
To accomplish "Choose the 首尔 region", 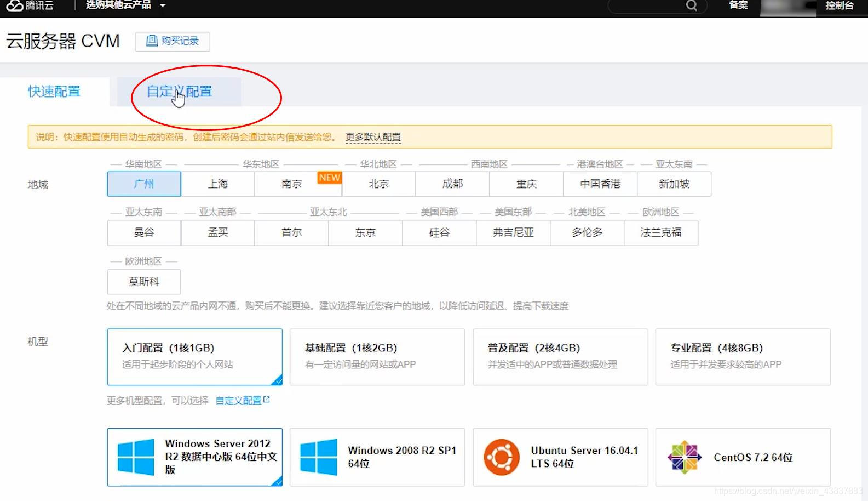I will (x=292, y=233).
